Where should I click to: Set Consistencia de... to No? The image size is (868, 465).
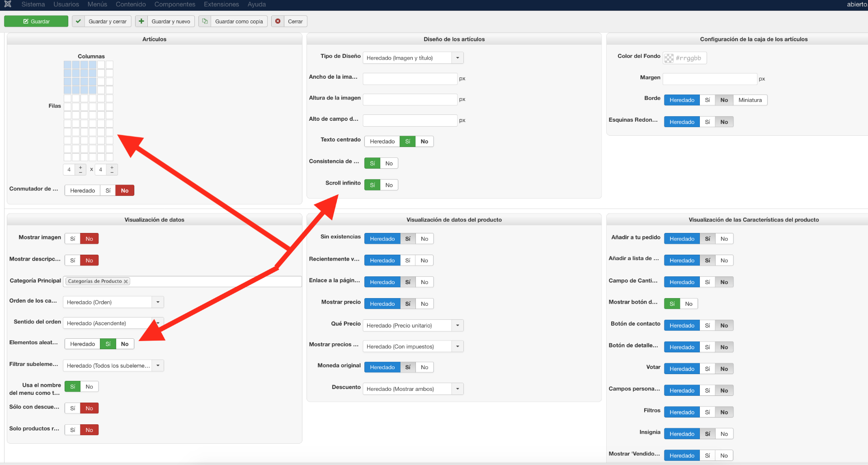[x=389, y=163]
